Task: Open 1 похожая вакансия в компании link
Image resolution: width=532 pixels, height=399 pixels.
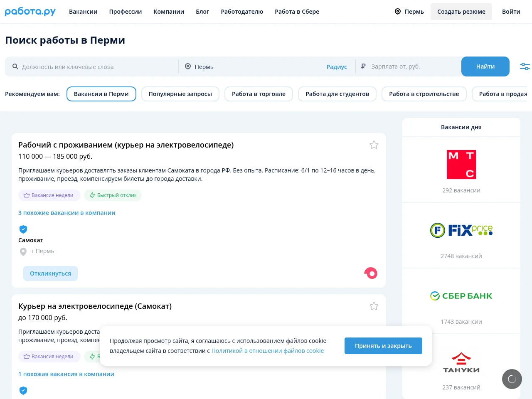Action: click(66, 374)
